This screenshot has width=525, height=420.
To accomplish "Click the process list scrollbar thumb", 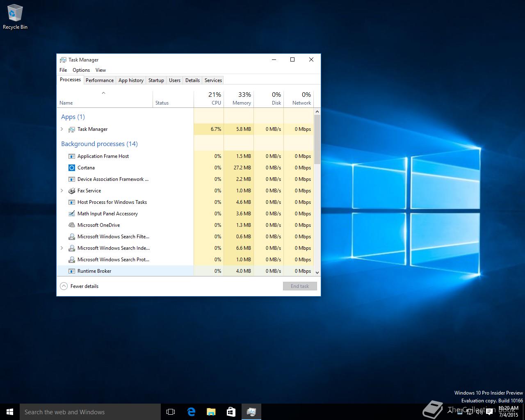I will pyautogui.click(x=317, y=139).
